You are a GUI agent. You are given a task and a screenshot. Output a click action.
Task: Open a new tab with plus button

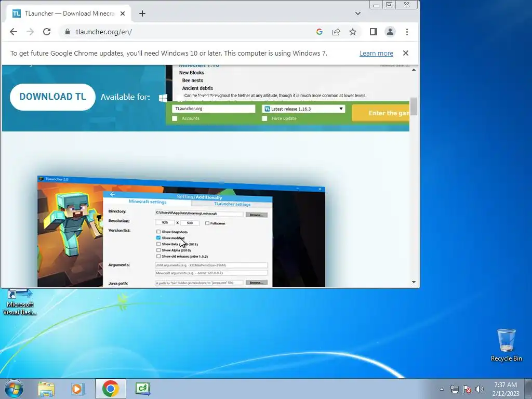point(142,14)
